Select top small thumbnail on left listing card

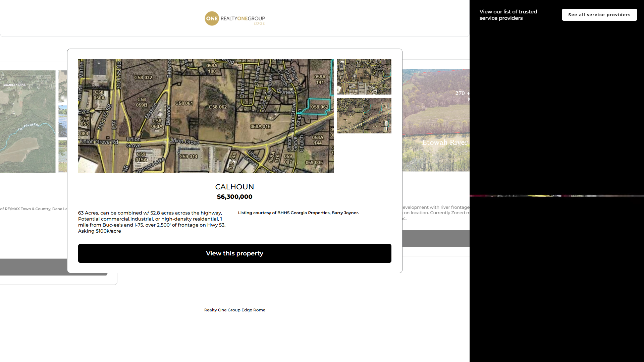pyautogui.click(x=63, y=86)
